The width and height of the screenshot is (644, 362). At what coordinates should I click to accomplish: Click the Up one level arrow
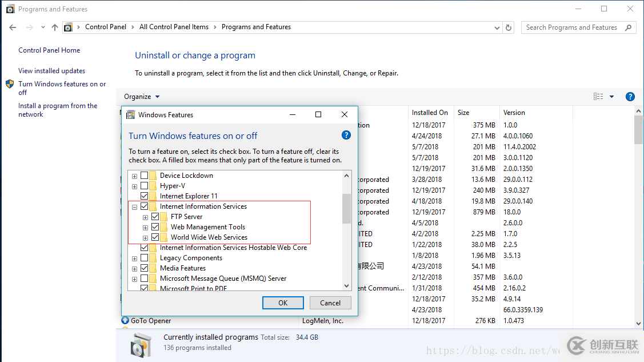point(55,27)
